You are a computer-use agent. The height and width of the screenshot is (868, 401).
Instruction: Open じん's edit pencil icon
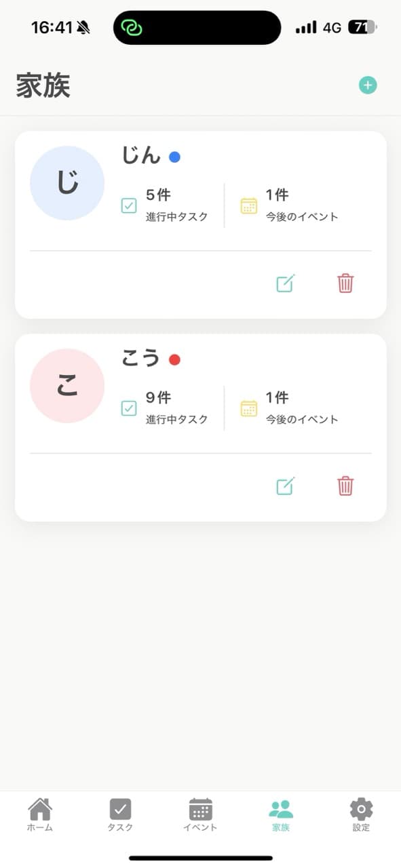pos(286,283)
